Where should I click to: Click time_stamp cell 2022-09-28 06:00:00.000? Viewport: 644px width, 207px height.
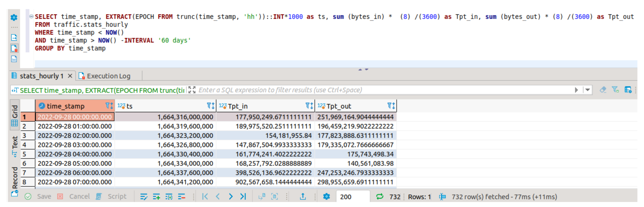(x=75, y=173)
